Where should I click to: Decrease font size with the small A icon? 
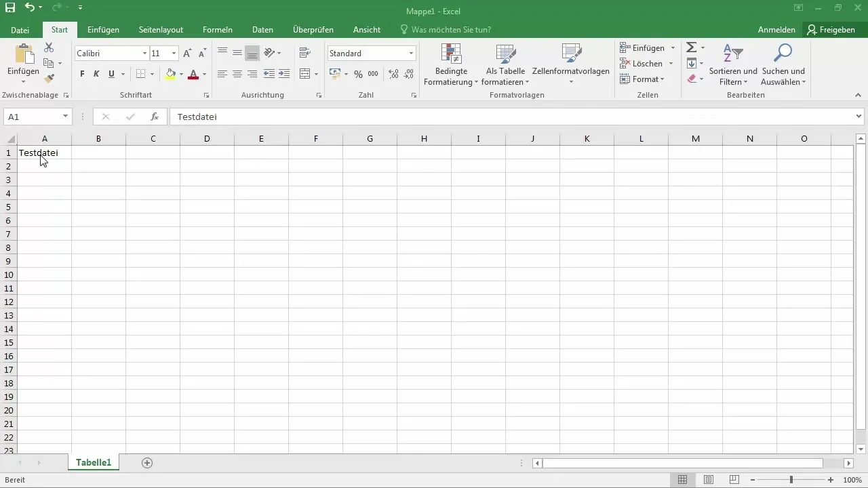(x=202, y=53)
